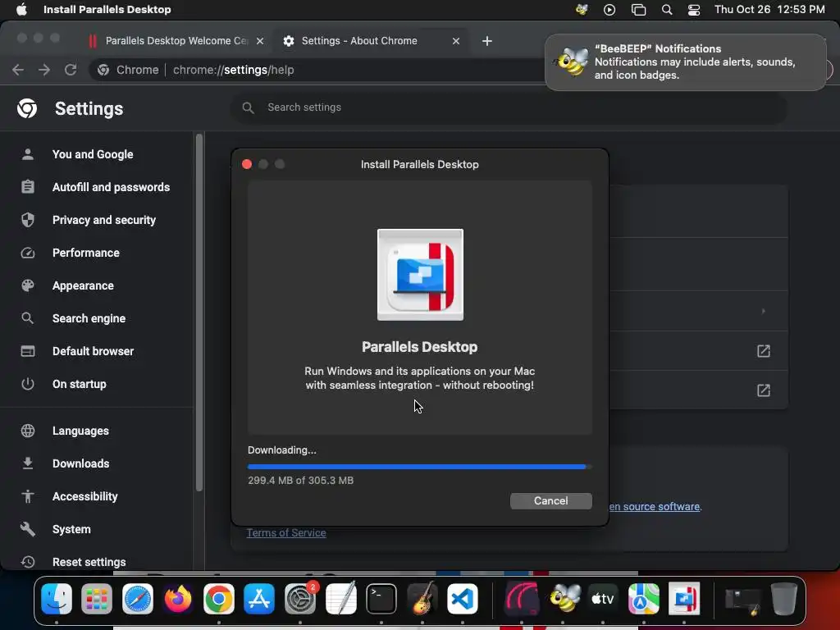This screenshot has width=840, height=630.
Task: Open the Install Parallels Desktop menu bar item
Action: 107,10
